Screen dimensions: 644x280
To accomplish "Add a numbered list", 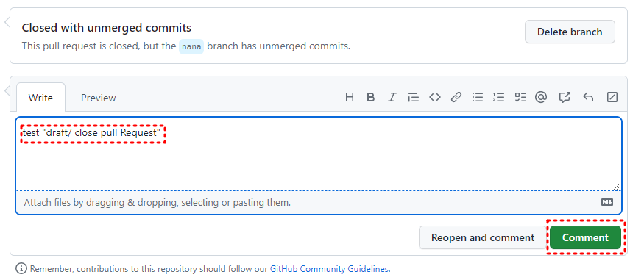I will click(x=498, y=97).
